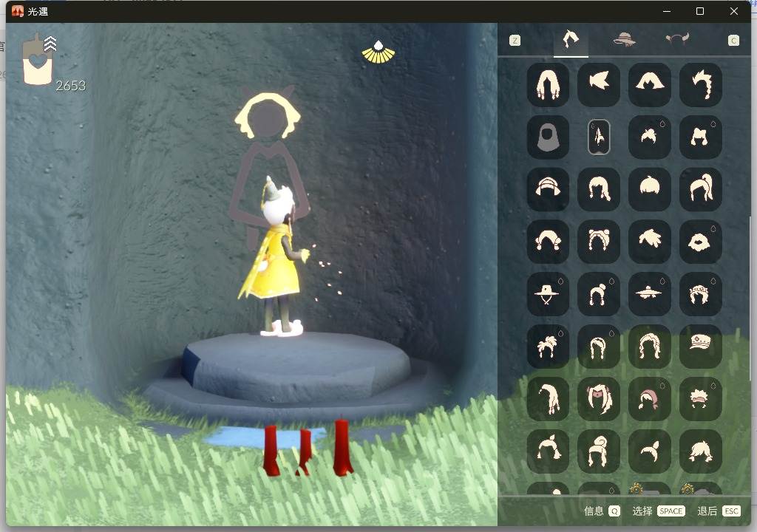Choose the swept-back arrow-shaped hairstyle

[x=599, y=84]
